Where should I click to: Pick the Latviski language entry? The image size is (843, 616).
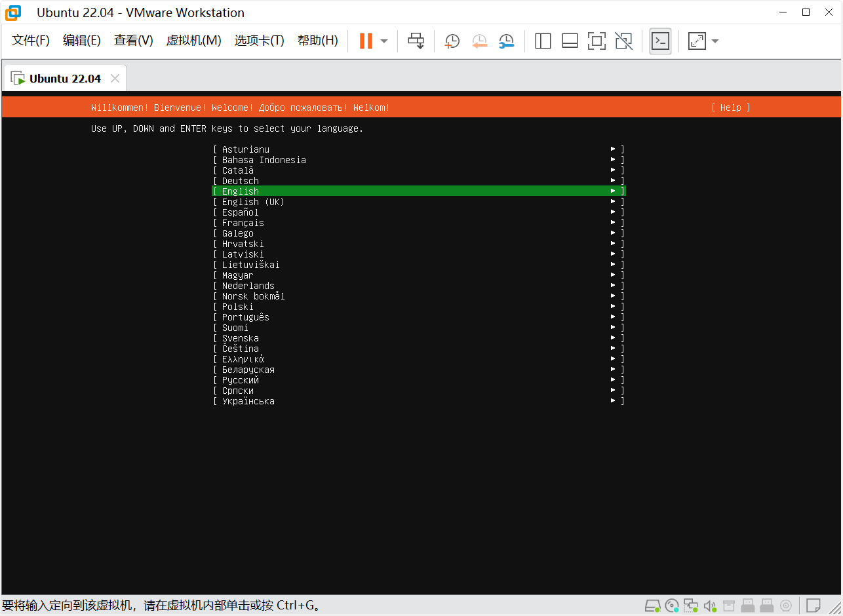pyautogui.click(x=419, y=254)
